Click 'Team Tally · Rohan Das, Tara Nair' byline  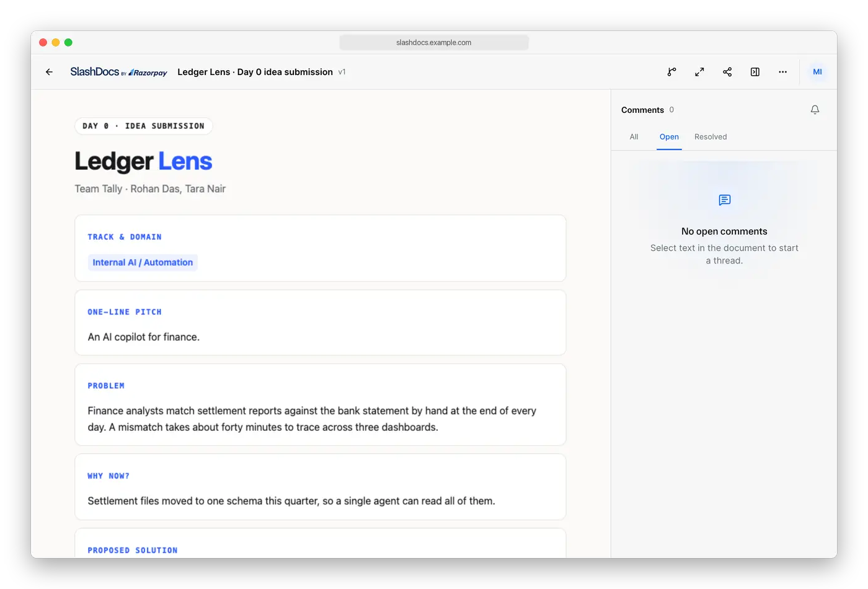tap(150, 188)
